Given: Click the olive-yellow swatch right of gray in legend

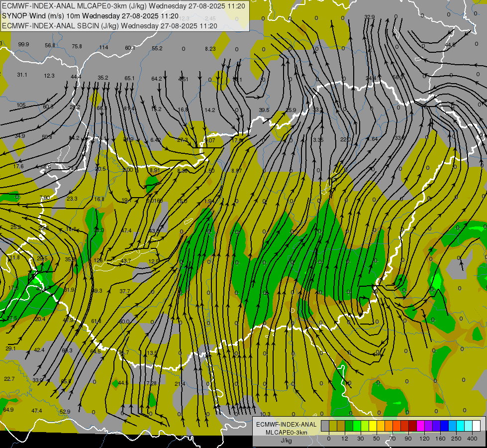Looking at the screenshot, I should click(x=333, y=426).
